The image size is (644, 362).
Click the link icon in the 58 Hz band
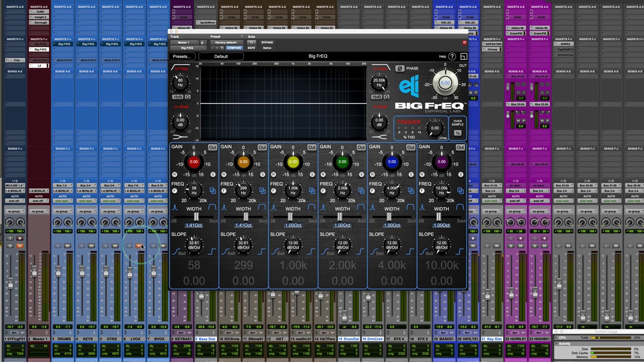[x=213, y=191]
